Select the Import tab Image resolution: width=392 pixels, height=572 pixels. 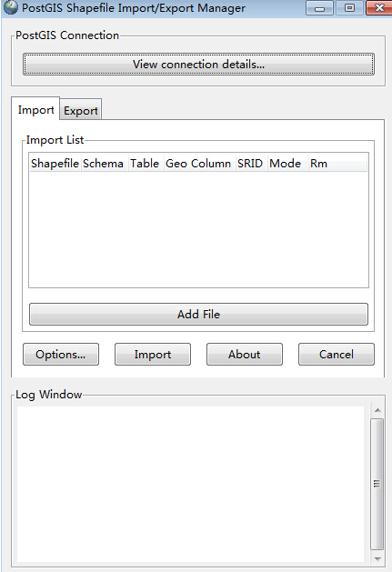pyautogui.click(x=35, y=109)
